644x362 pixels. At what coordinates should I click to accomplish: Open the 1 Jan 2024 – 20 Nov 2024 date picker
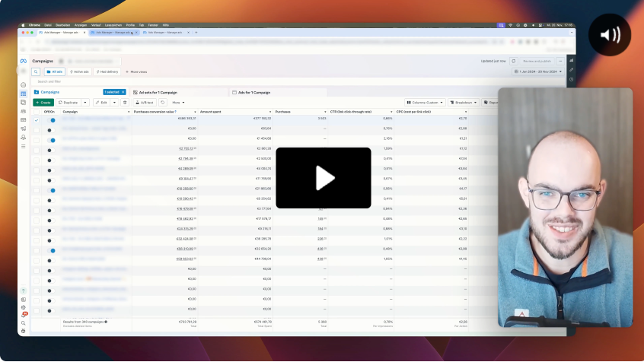pos(538,71)
